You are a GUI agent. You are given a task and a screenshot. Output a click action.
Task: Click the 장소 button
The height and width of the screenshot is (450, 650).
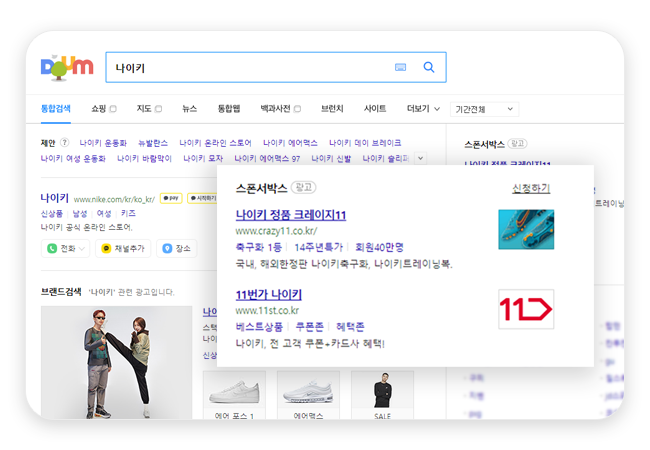(x=176, y=249)
